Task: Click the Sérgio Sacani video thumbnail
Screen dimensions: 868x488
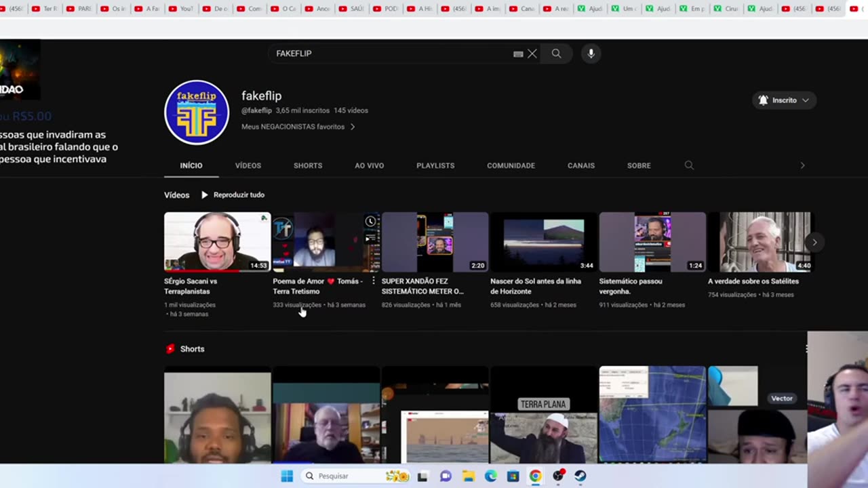Action: pos(217,242)
